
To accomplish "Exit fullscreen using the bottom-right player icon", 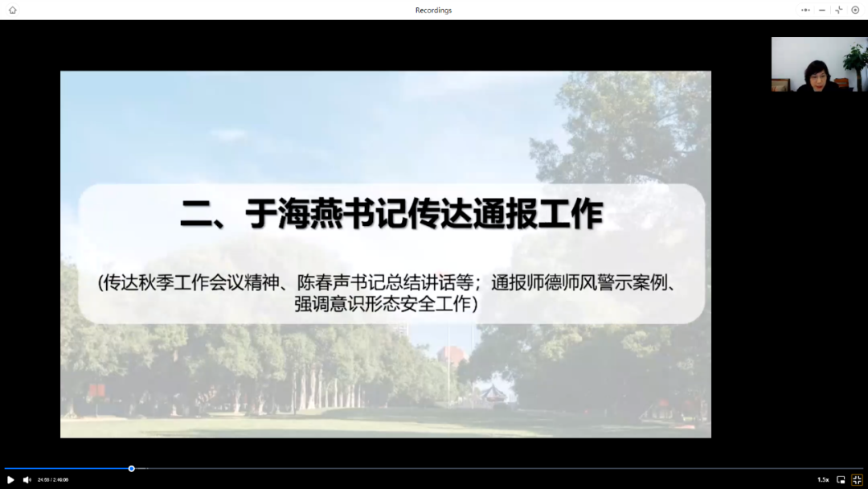I will click(x=857, y=479).
